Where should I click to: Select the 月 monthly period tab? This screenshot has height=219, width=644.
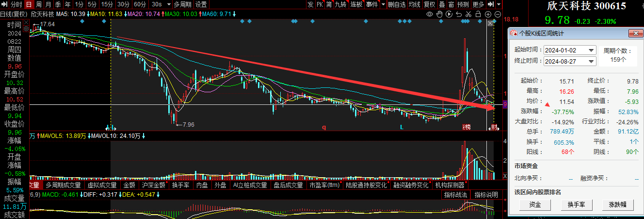[x=48, y=4]
